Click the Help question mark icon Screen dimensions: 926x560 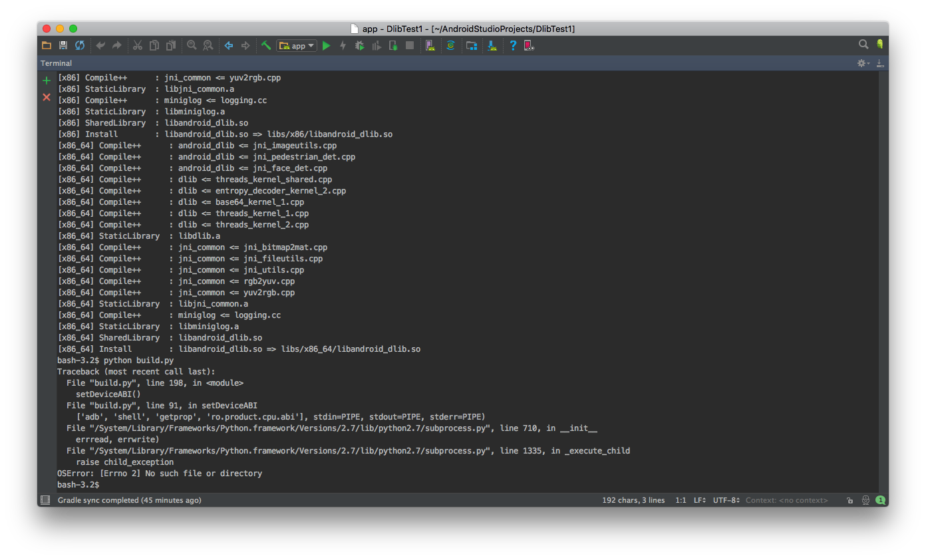513,45
